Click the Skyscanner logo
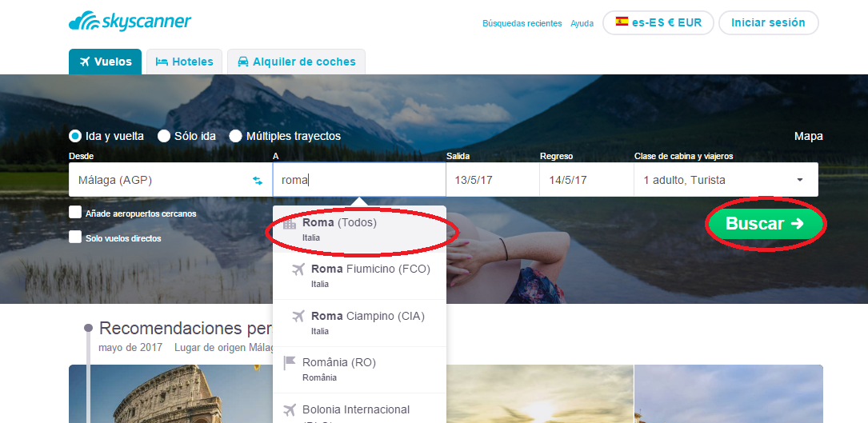The width and height of the screenshot is (868, 423). 130,22
